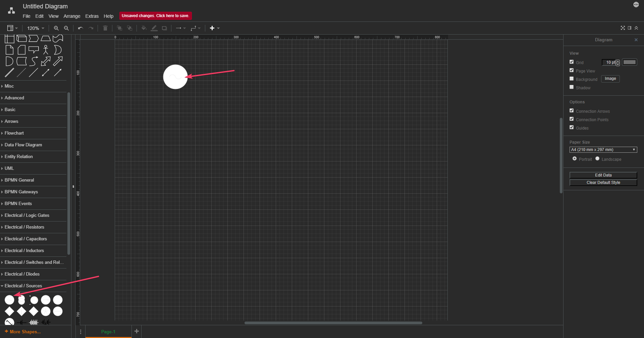644x338 pixels.
Task: Open the view layout dropdown in toolbar
Action: [x=12, y=28]
